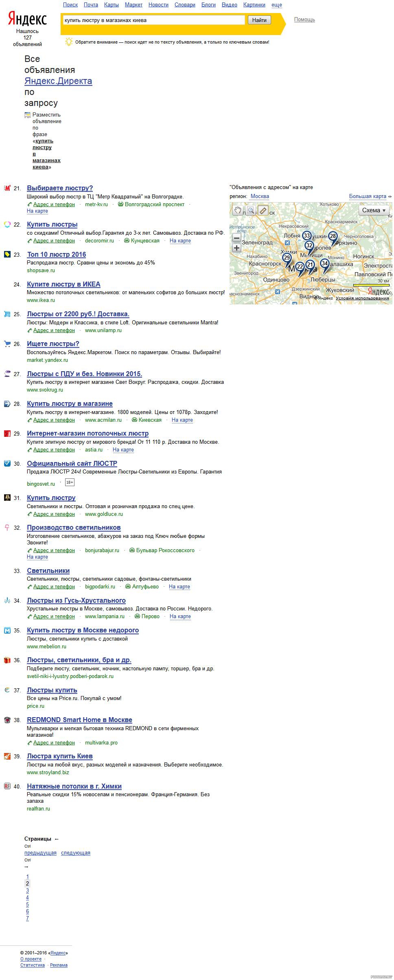Viewport: 394px width, 980px height.
Task: Open map marker number 32
Action: [309, 246]
